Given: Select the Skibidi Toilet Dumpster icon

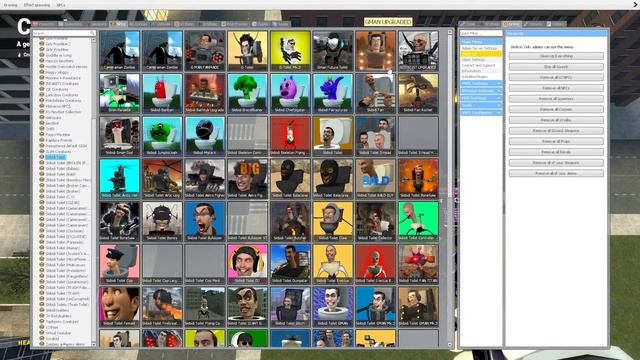Looking at the screenshot, I should pyautogui.click(x=290, y=264).
